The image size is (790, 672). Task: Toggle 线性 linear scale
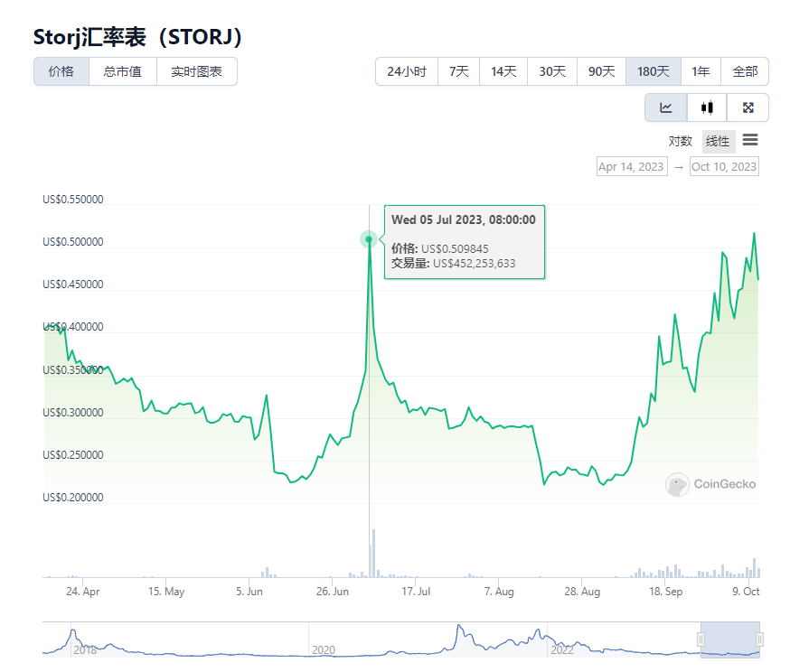pyautogui.click(x=719, y=141)
